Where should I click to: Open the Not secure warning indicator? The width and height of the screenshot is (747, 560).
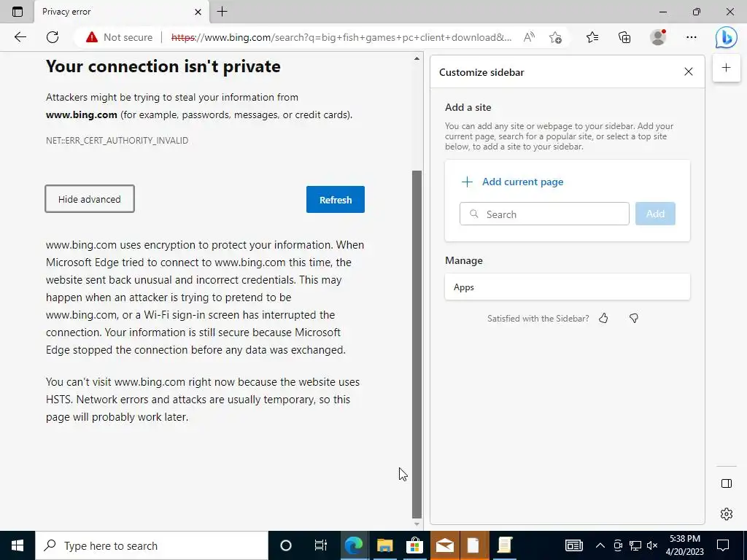tap(119, 37)
